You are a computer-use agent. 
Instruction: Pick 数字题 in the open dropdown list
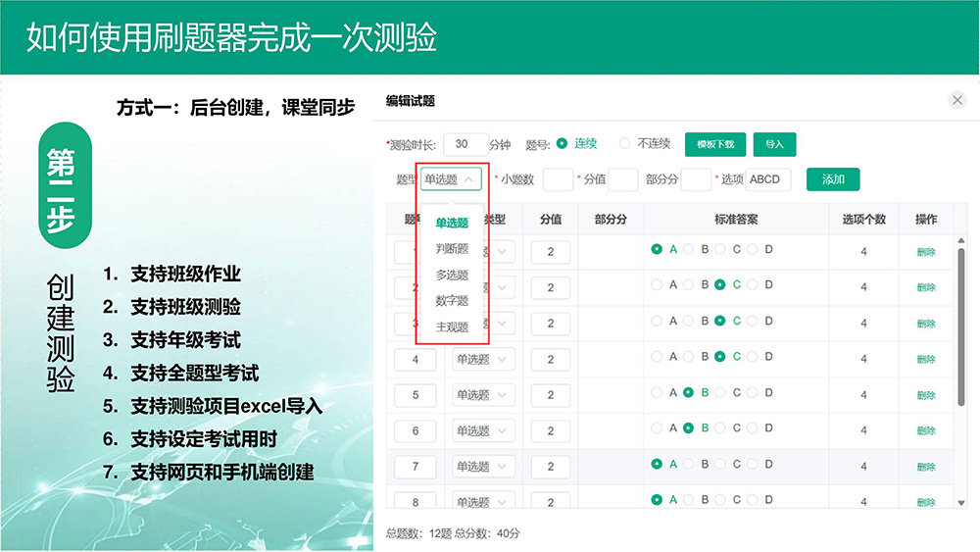tap(452, 301)
